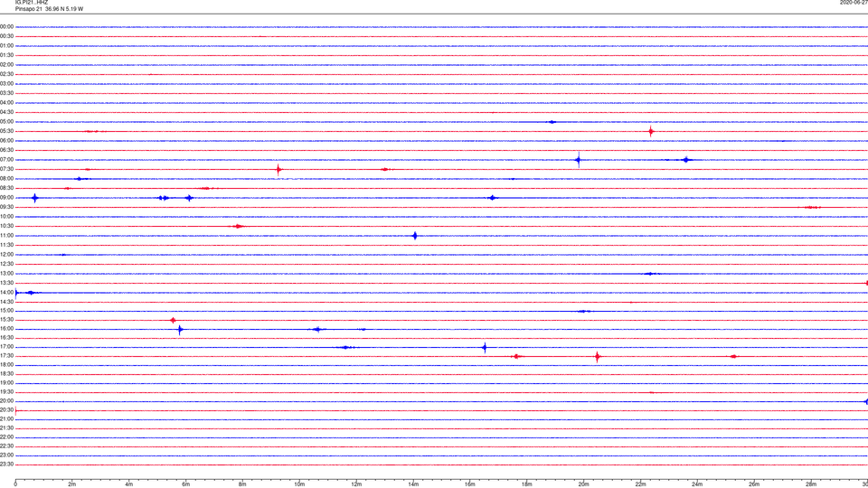
Task: Select the 05:30 trace time label
Action: pyautogui.click(x=6, y=131)
